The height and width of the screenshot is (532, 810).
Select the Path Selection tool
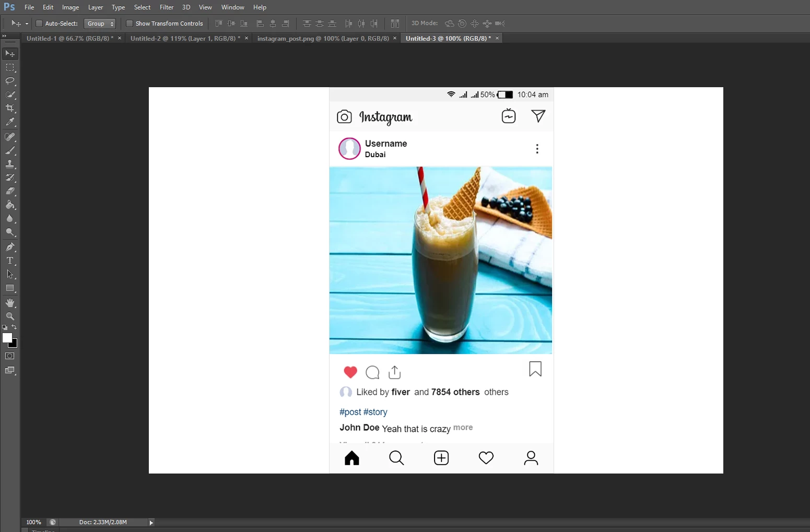(x=10, y=274)
